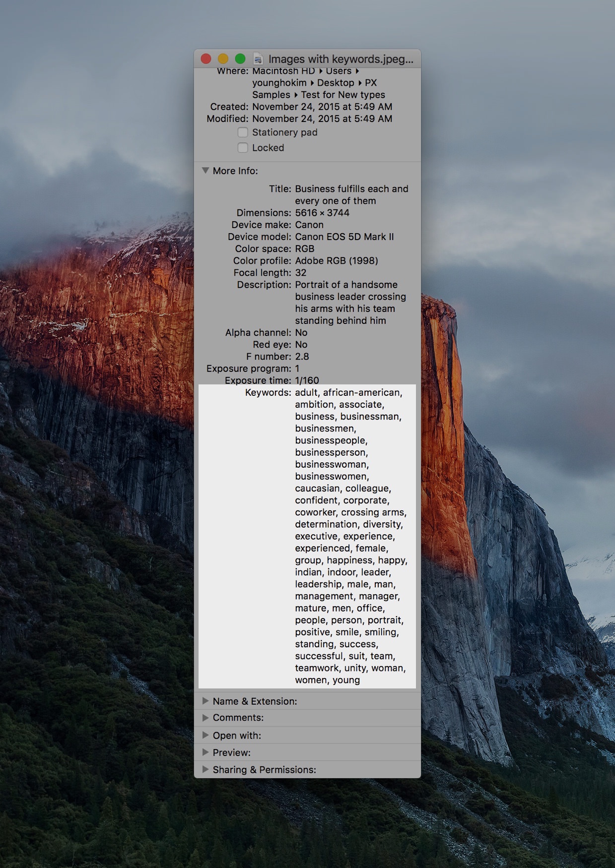This screenshot has width=615, height=868.
Task: Click the Dimensions value 5616 × 3744
Action: [x=322, y=213]
